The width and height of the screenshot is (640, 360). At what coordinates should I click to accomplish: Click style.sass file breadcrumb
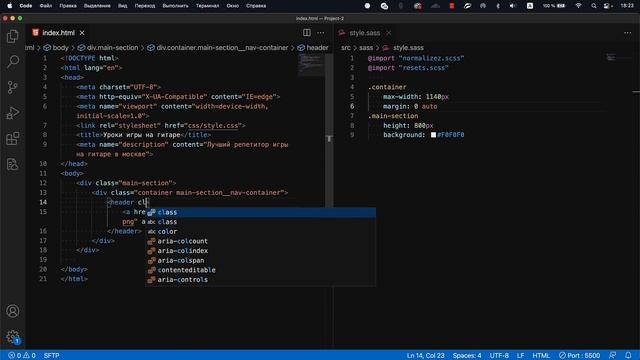[x=403, y=48]
